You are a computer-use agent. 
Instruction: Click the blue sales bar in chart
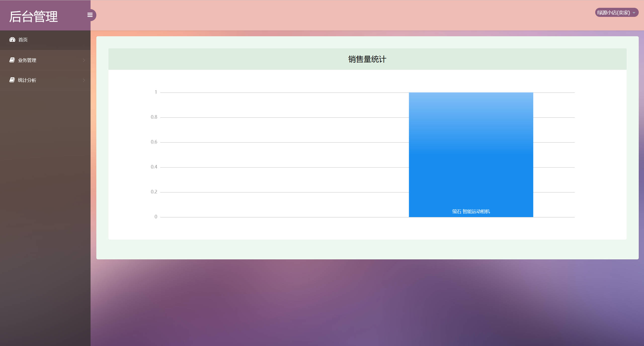point(471,151)
